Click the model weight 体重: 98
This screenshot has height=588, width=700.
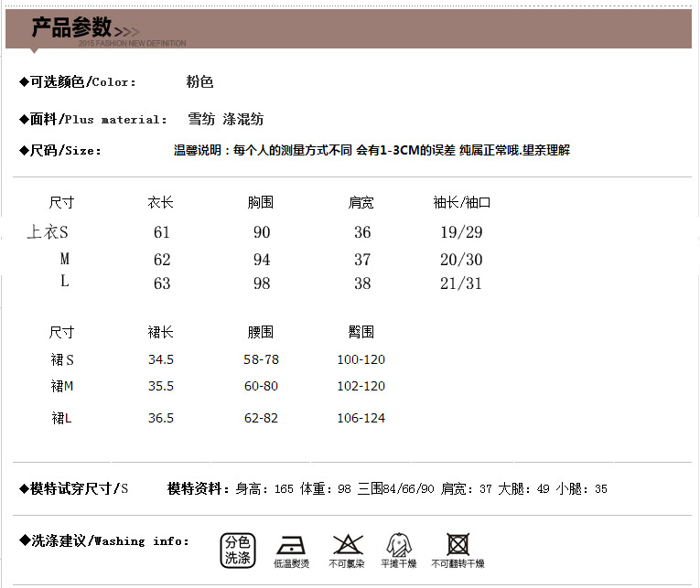coord(326,489)
